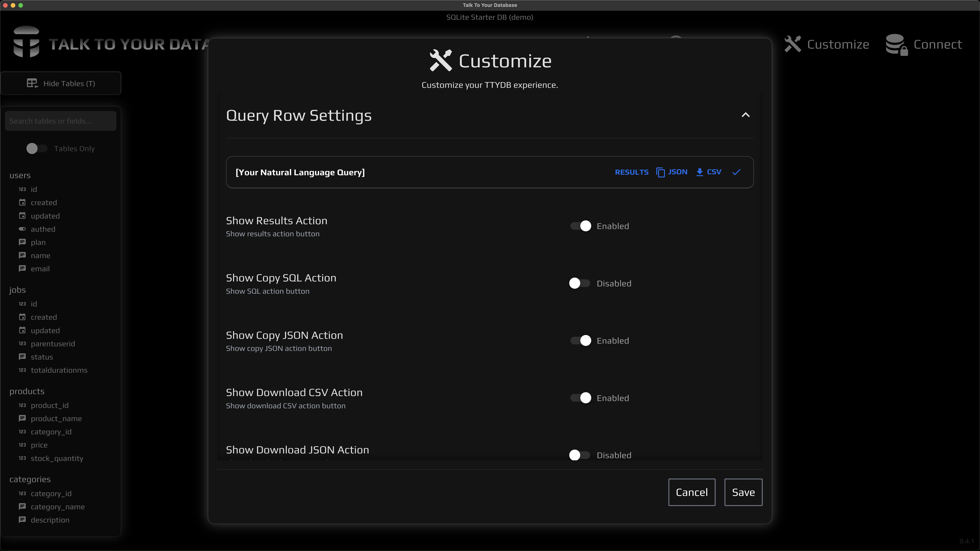The height and width of the screenshot is (551, 980).
Task: Click calendar icon beside jobs created field
Action: coord(22,317)
